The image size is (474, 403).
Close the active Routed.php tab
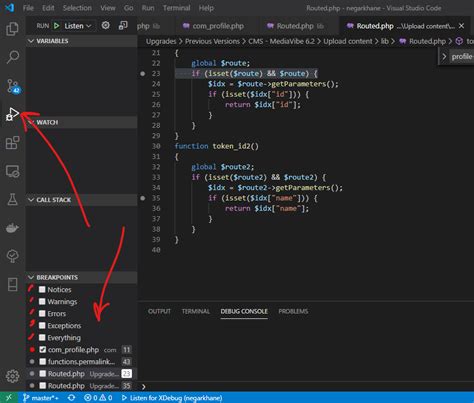click(461, 26)
